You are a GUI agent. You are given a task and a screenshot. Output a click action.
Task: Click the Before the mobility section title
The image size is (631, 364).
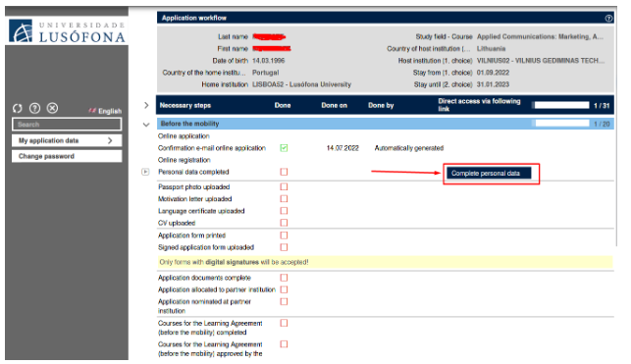pyautogui.click(x=189, y=124)
